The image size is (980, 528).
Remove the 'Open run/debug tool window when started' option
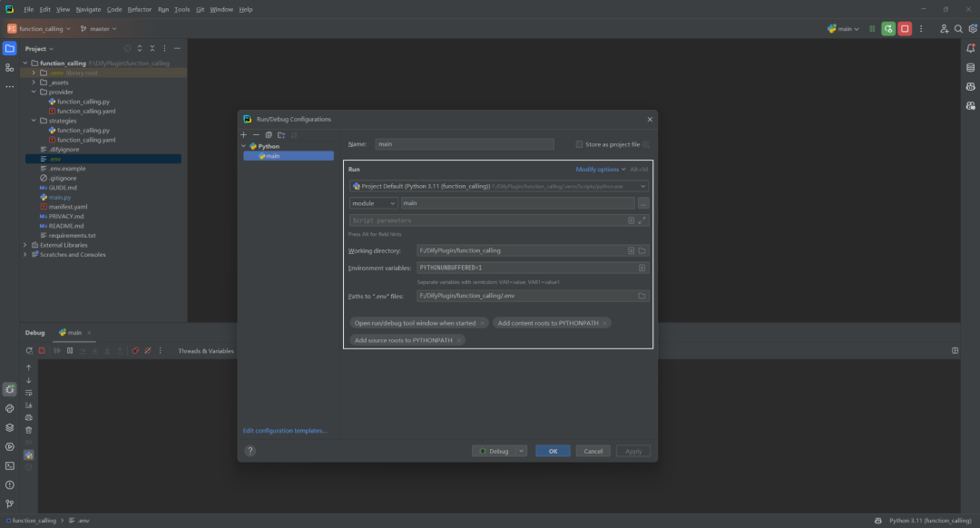tap(483, 323)
